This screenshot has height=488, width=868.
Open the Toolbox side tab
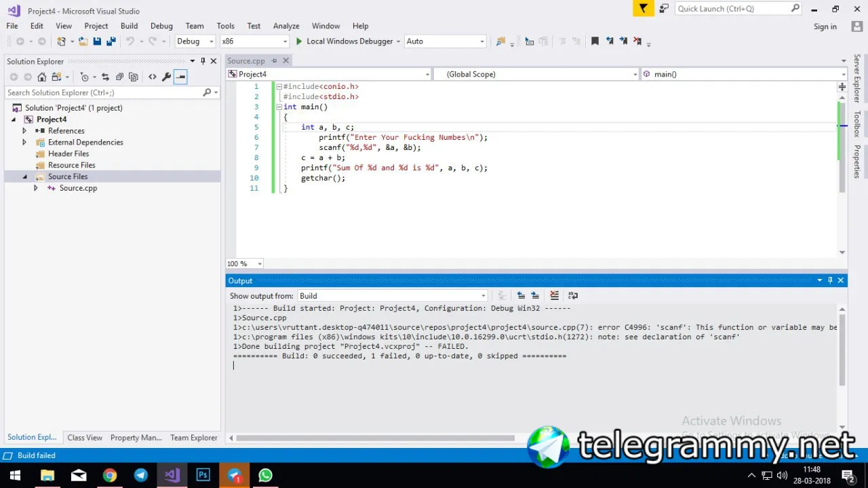(857, 124)
